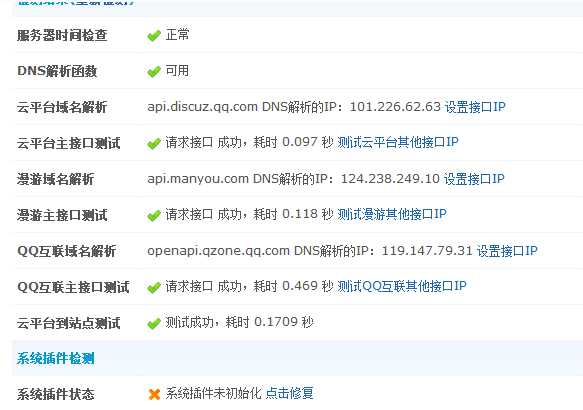Screen dimensions: 583x410
Task: Click 请求接口 成功,耗时 0.097 秒 text
Action: (x=249, y=142)
